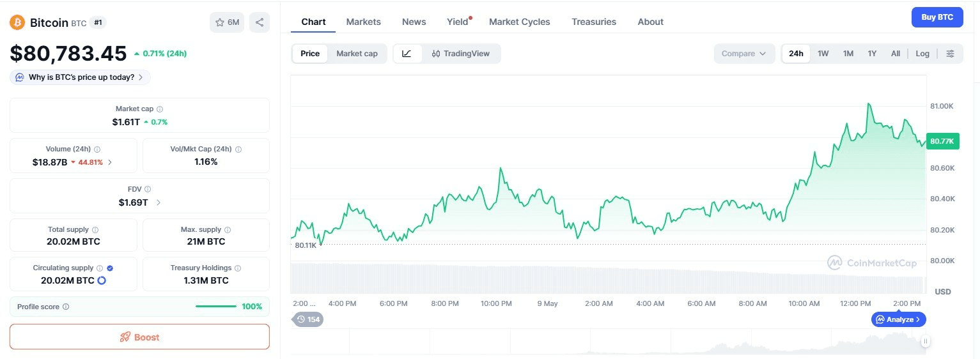Open the Yield tab
Image resolution: width=980 pixels, height=359 pixels.
[x=458, y=22]
